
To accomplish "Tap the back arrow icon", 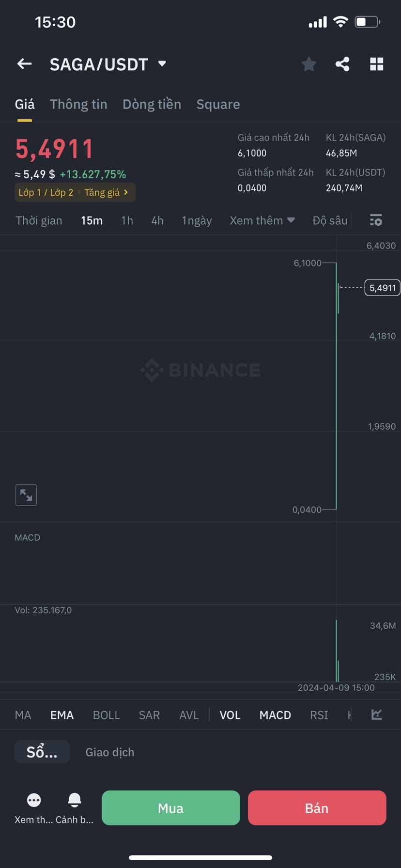I will pos(24,64).
